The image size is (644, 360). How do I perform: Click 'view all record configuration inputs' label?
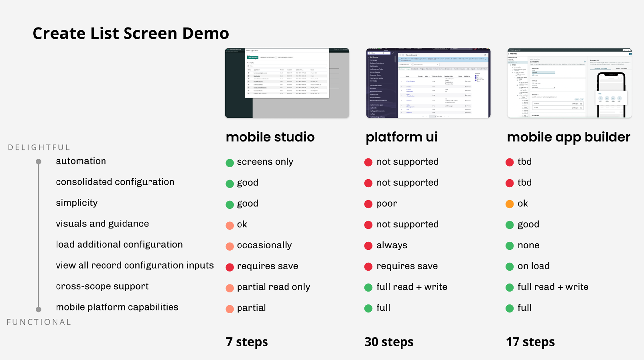pos(135,265)
